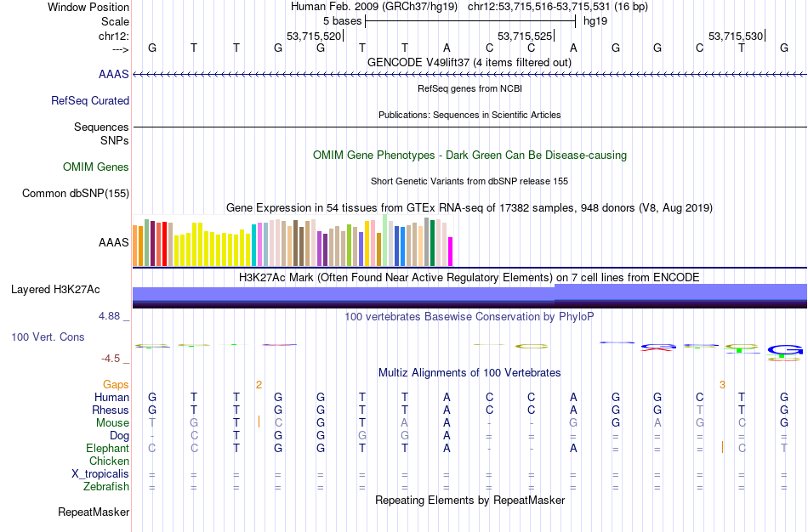Click the orange 3 in Gaps row
The width and height of the screenshot is (808, 532).
[722, 385]
